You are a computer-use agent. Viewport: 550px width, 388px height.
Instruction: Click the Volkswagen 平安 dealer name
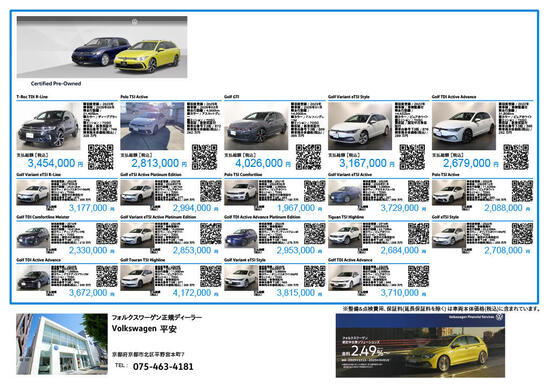(144, 329)
